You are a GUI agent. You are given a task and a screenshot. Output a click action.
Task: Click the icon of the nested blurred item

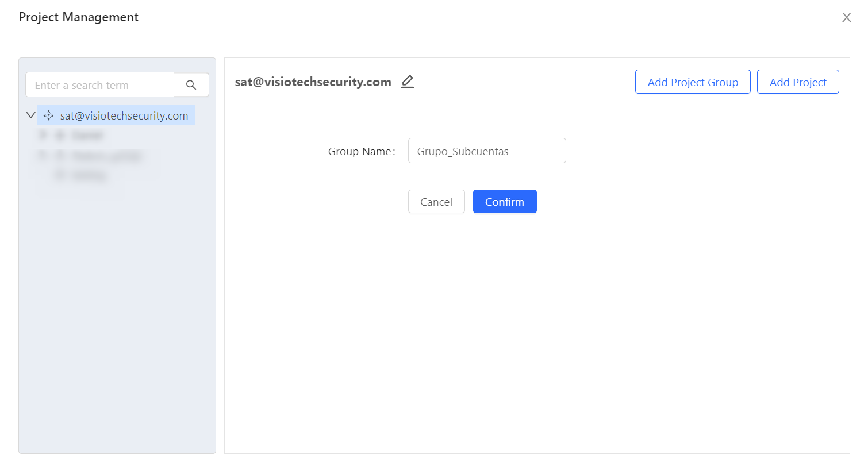coord(59,176)
